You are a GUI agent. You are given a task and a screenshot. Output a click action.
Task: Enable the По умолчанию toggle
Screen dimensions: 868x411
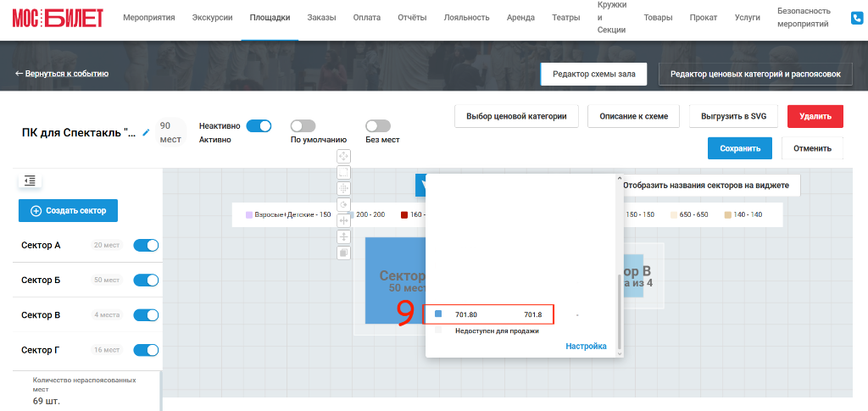pyautogui.click(x=303, y=125)
